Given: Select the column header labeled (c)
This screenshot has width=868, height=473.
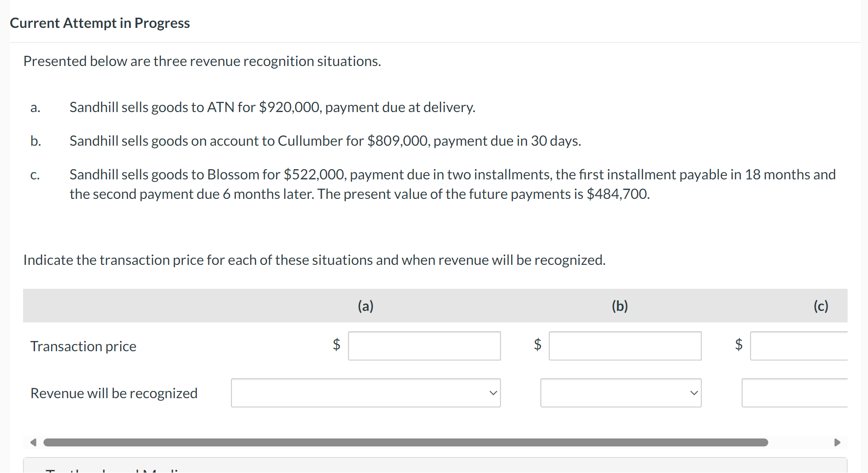Looking at the screenshot, I should click(x=821, y=306).
